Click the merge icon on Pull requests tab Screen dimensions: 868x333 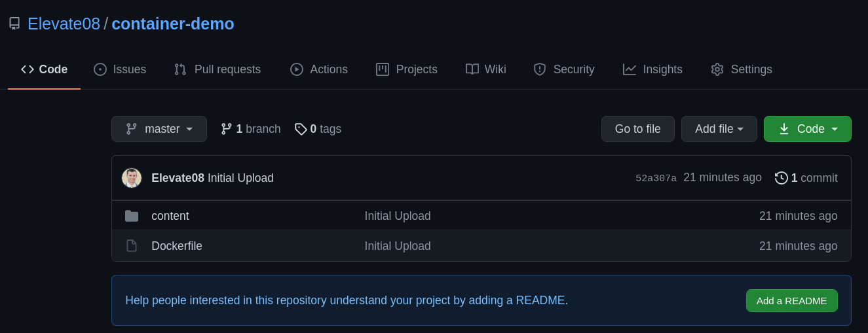click(180, 69)
